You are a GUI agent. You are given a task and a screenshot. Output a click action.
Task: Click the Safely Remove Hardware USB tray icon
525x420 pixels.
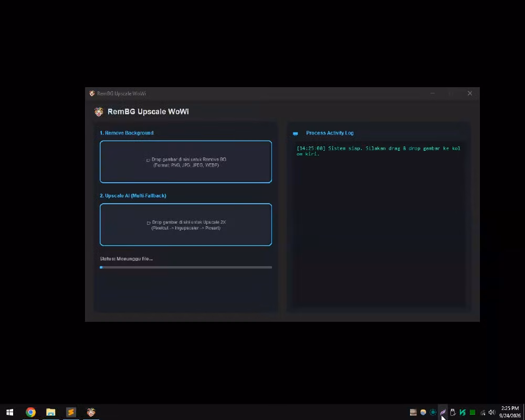[x=453, y=412]
